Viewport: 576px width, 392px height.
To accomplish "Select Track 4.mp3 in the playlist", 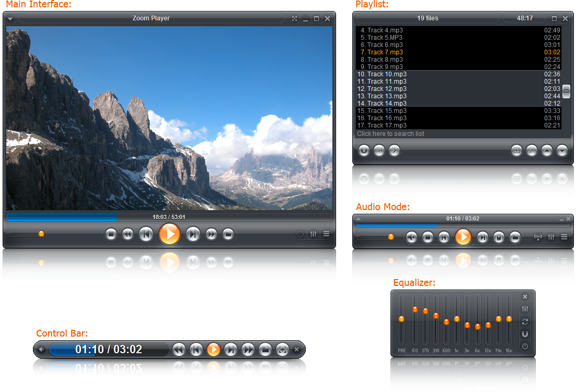I will click(458, 30).
